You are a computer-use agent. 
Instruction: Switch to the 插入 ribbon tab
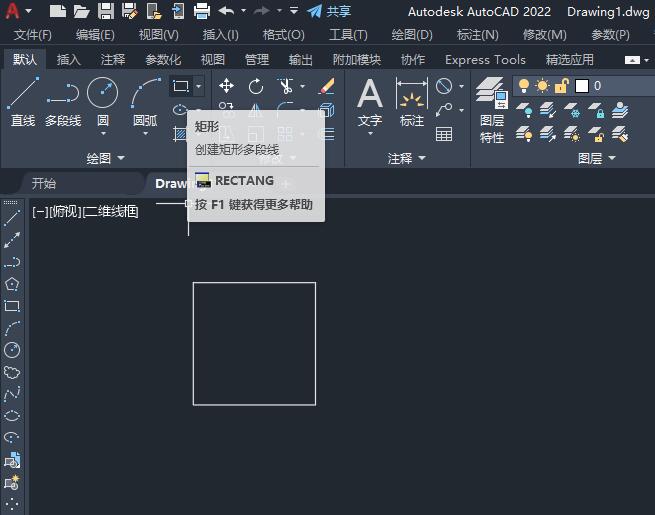69,60
